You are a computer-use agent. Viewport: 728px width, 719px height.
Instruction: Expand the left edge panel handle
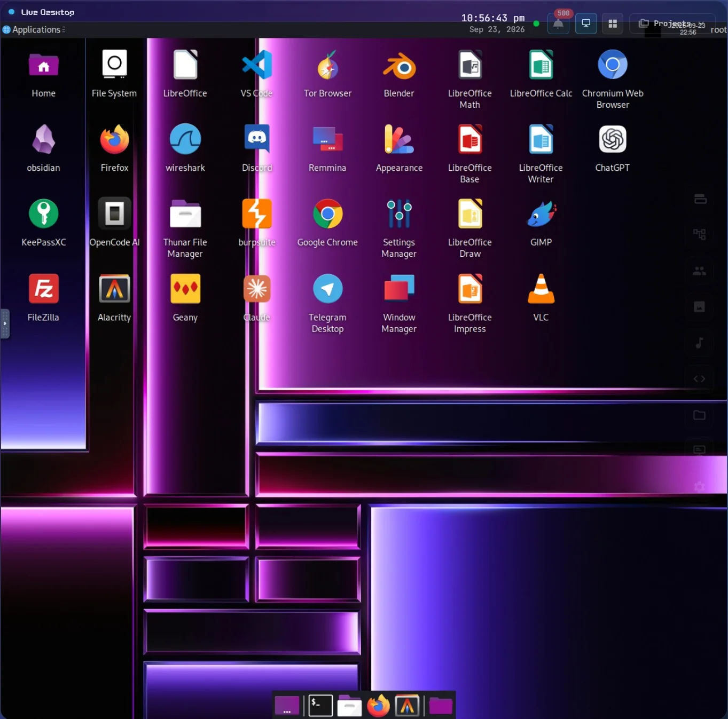pos(5,323)
